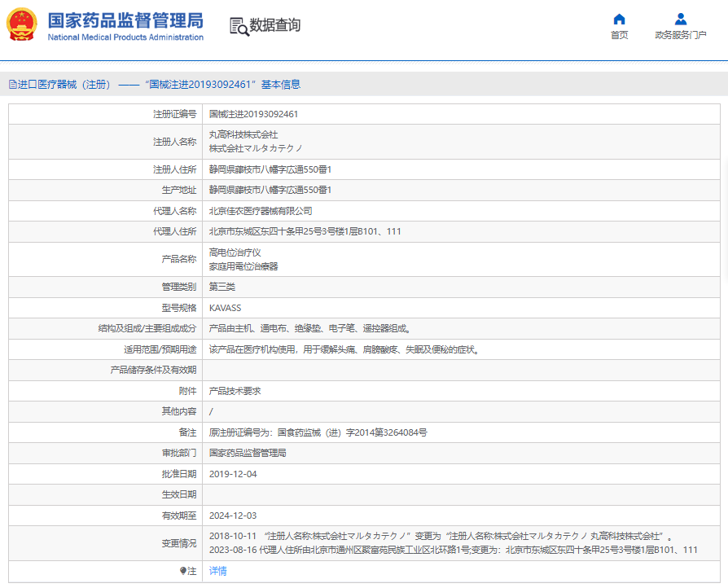The image size is (728, 588).
Task: Select approval date 2019-12-04
Action: tap(233, 474)
